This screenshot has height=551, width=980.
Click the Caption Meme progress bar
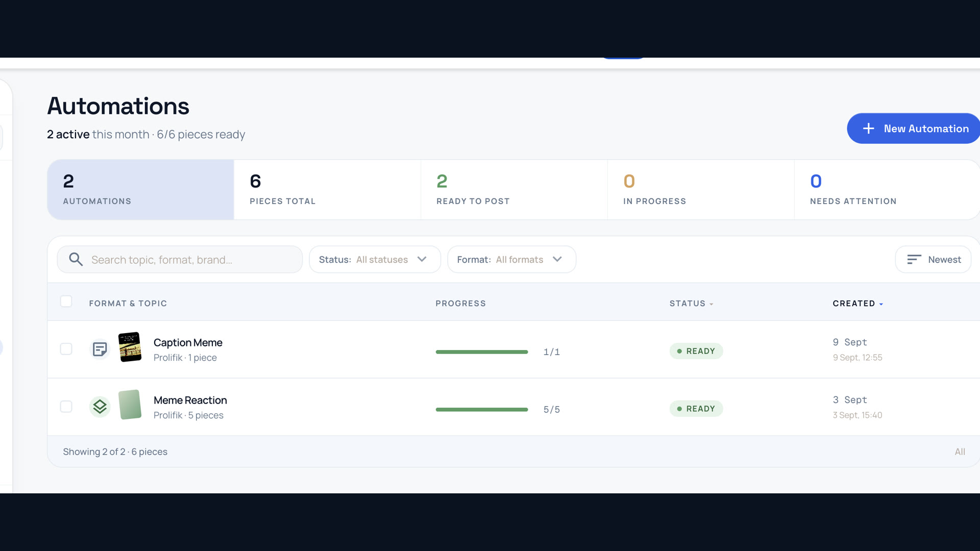482,352
